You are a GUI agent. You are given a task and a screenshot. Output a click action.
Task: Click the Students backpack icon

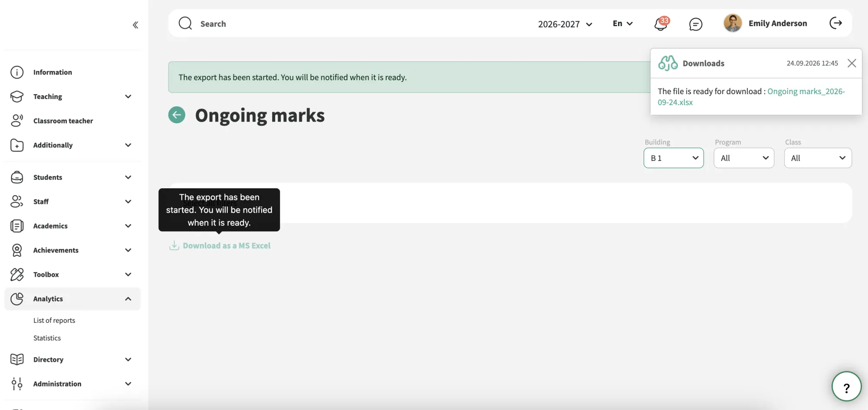[17, 177]
